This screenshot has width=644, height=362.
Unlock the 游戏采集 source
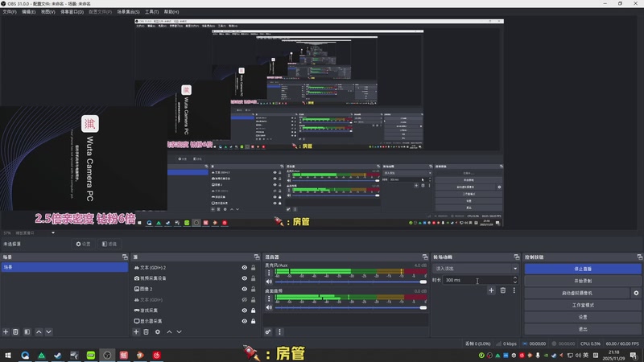point(254,311)
